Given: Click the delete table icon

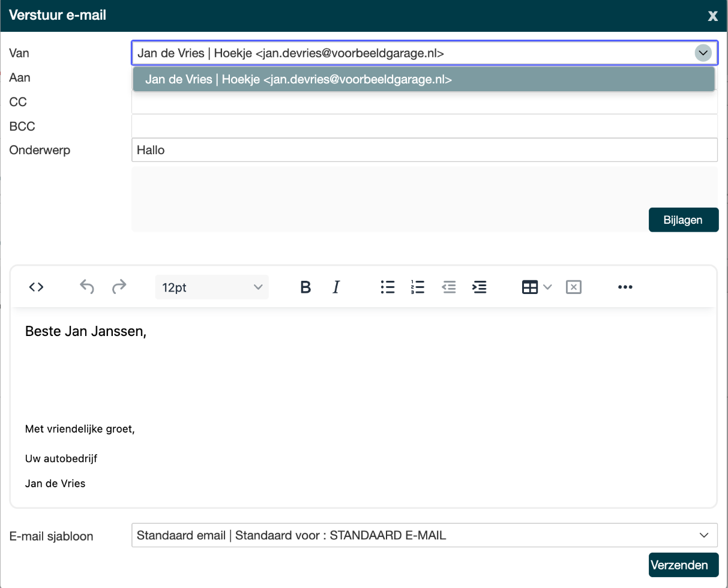Looking at the screenshot, I should pyautogui.click(x=574, y=287).
